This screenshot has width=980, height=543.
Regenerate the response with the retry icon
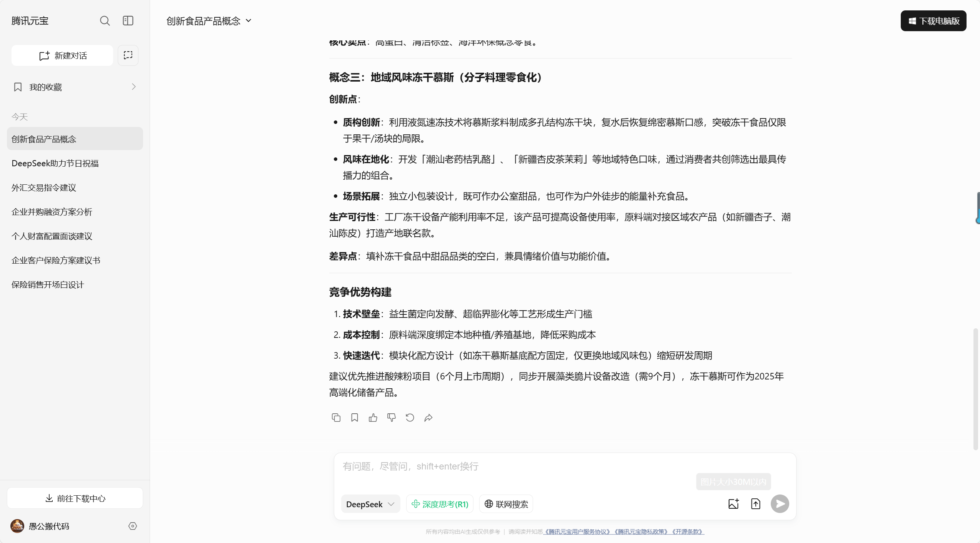point(410,418)
